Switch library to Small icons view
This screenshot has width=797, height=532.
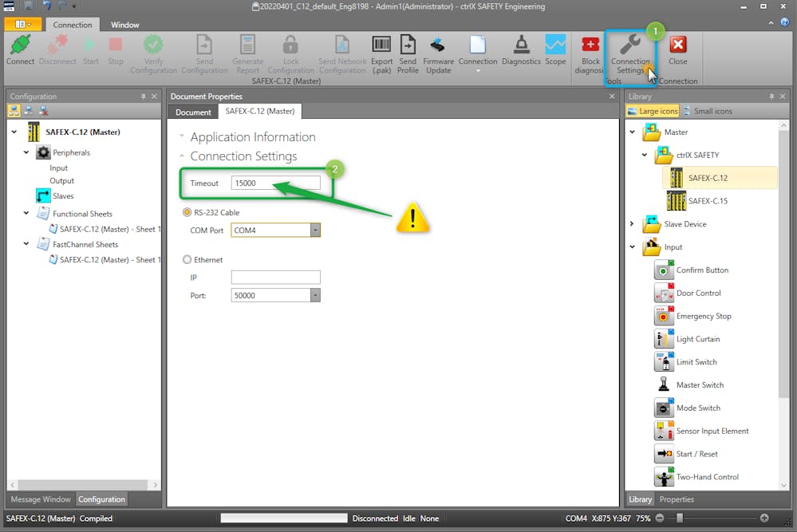(x=708, y=111)
